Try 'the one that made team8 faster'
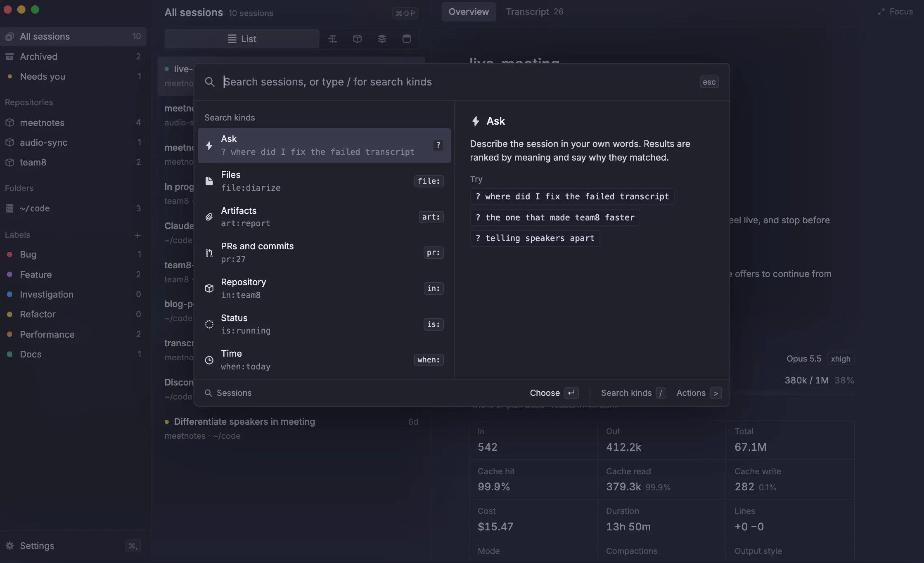Image resolution: width=924 pixels, height=563 pixels. point(555,218)
